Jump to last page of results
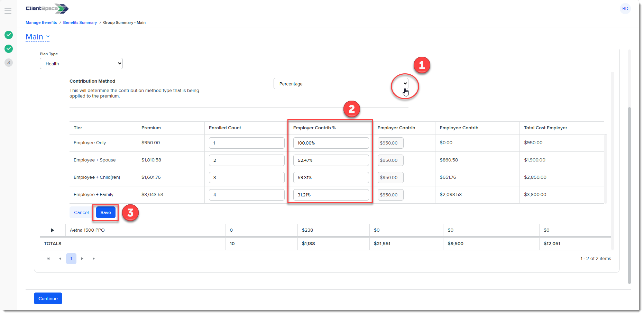The image size is (644, 315). tap(94, 259)
